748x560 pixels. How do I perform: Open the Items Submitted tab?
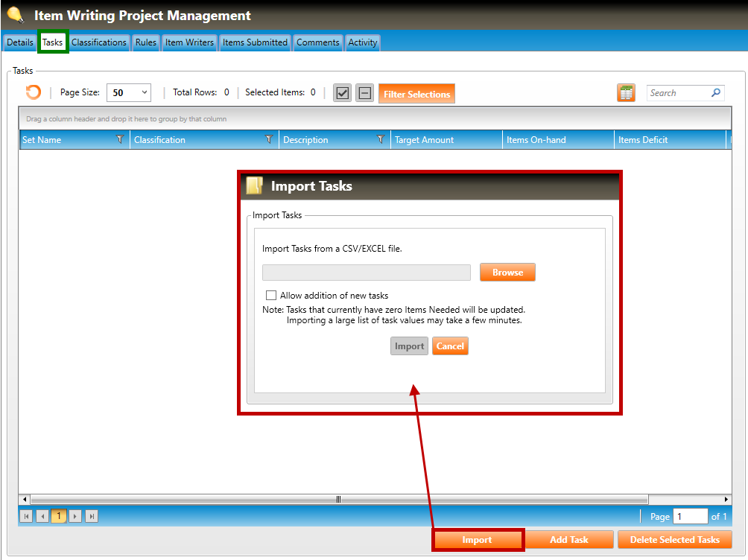click(x=255, y=42)
